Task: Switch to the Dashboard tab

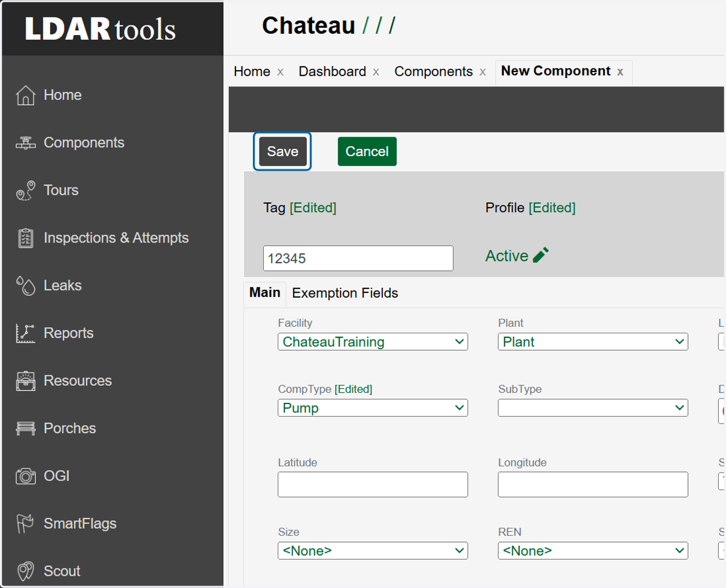Action: click(x=332, y=71)
